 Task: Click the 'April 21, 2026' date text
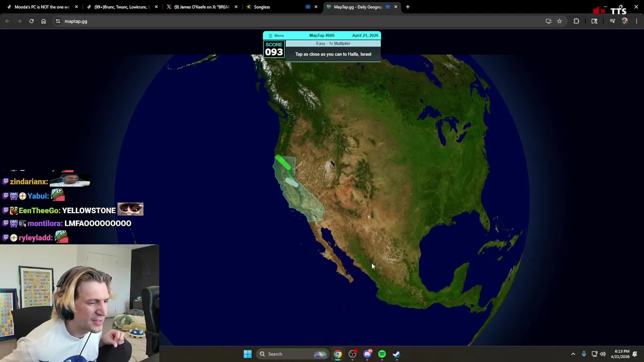(x=365, y=36)
